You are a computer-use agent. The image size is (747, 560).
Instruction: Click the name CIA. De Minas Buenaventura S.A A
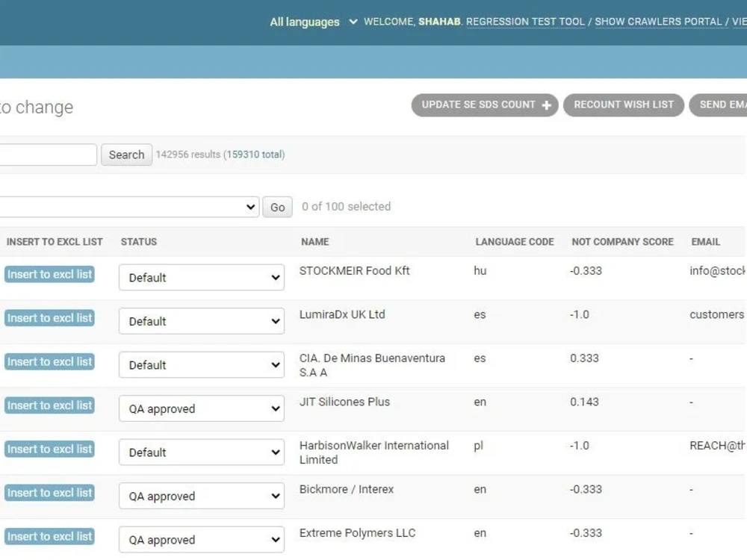point(372,365)
